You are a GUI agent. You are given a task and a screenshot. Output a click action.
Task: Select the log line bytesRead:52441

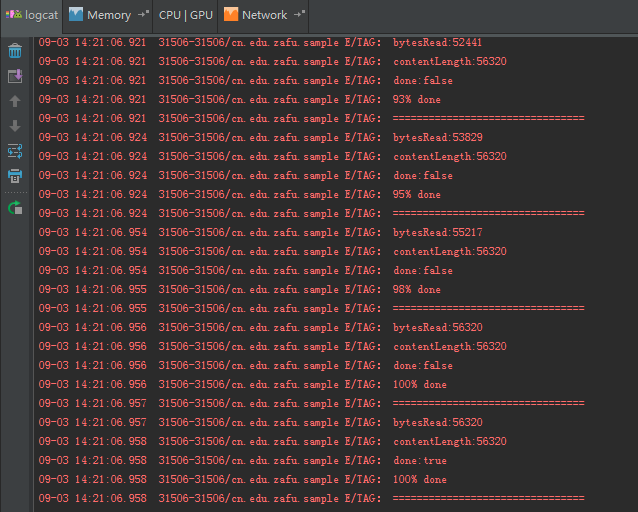tap(260, 42)
